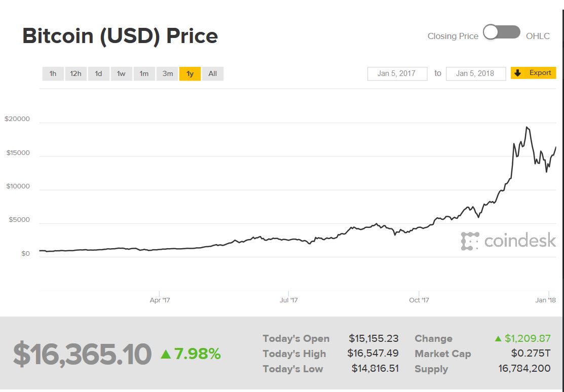Click the download arrow icon on Export
The height and width of the screenshot is (392, 564).
pyautogui.click(x=517, y=73)
